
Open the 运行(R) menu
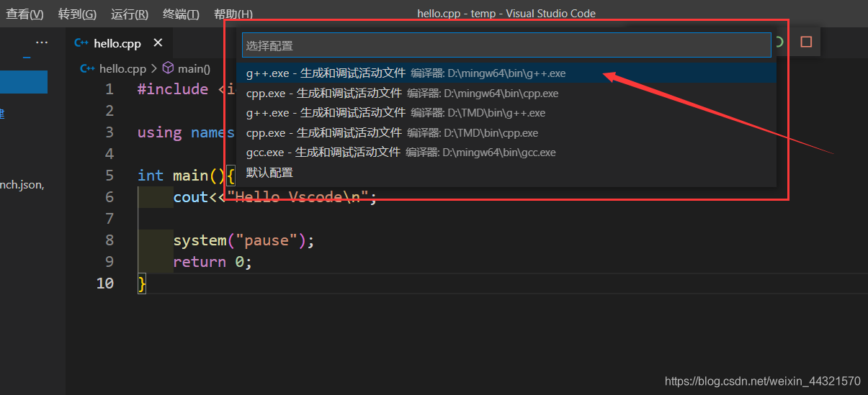(x=130, y=14)
